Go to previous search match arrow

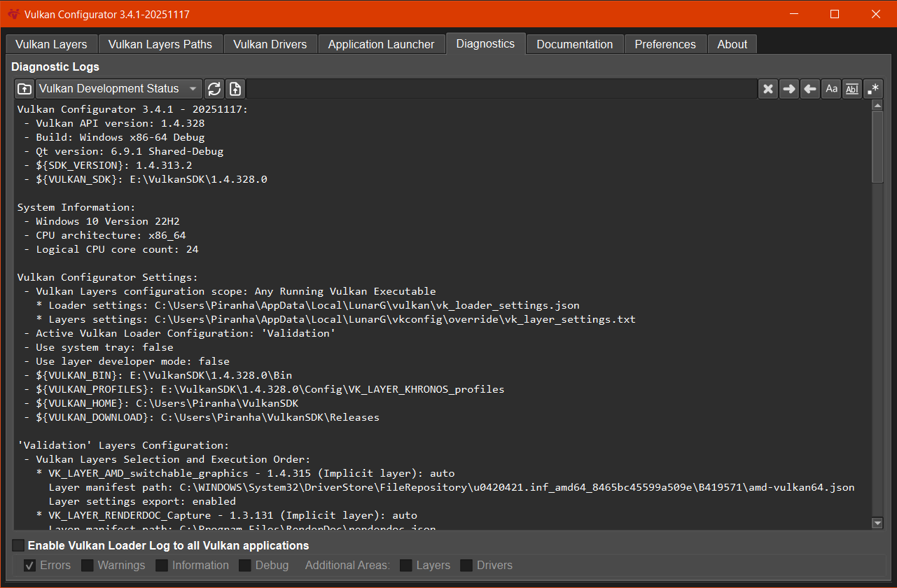click(x=810, y=89)
